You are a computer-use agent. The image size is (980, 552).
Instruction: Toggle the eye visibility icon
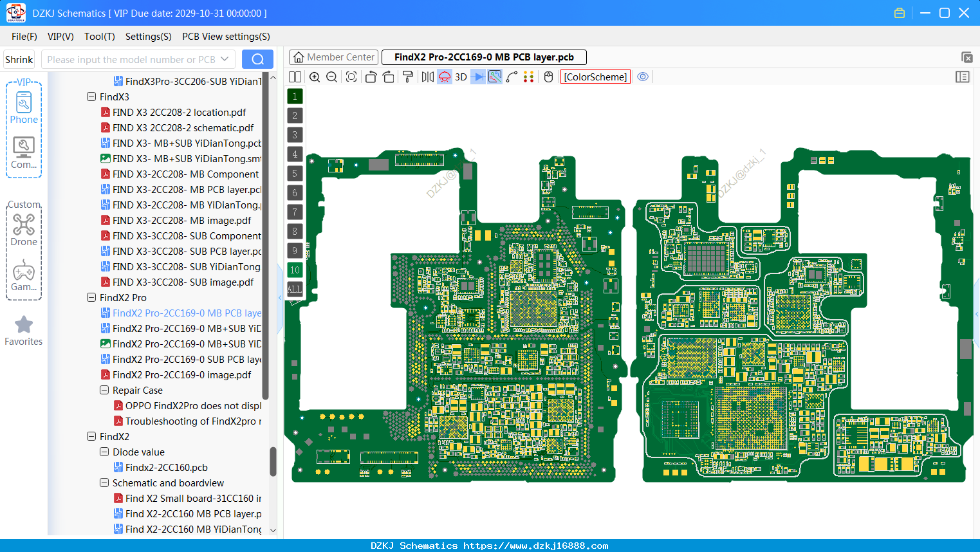pos(643,77)
